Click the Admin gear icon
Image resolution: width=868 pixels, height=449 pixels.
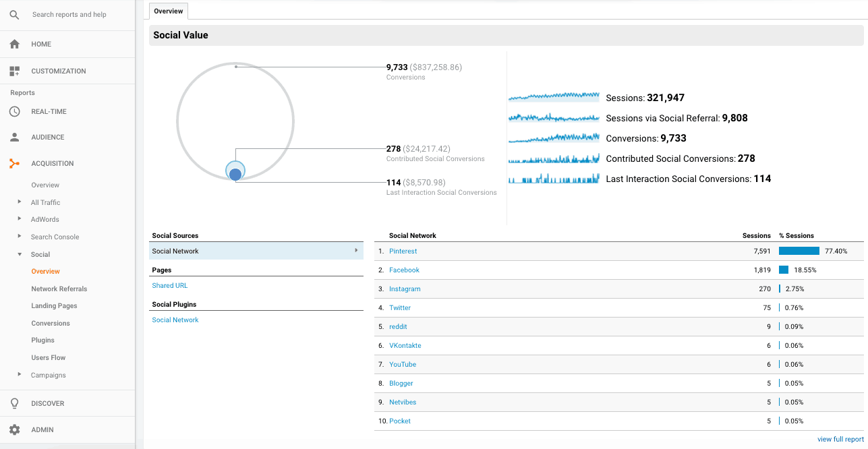15,429
